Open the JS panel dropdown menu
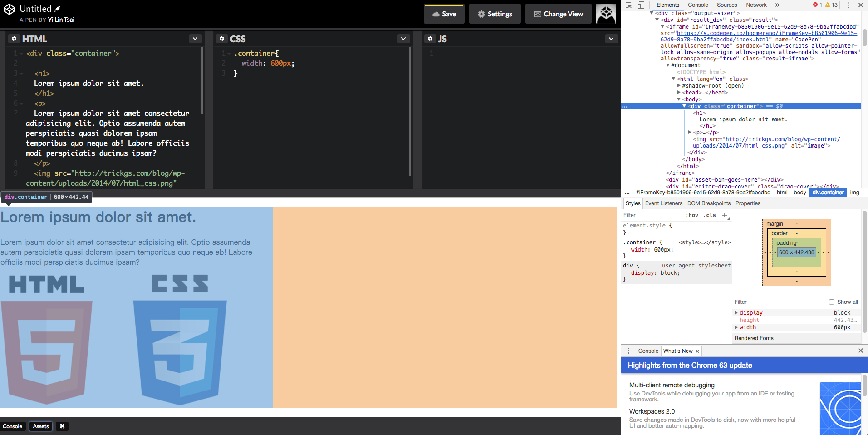This screenshot has width=868, height=435. [x=611, y=39]
